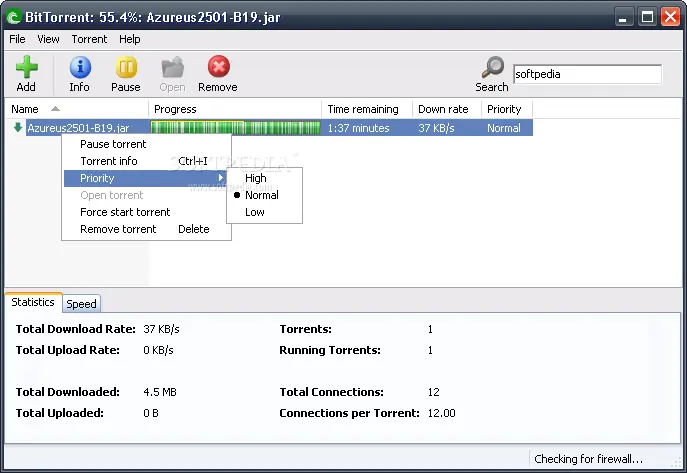This screenshot has height=473, width=687.
Task: Maximize the BitTorrent window
Action: coord(647,17)
